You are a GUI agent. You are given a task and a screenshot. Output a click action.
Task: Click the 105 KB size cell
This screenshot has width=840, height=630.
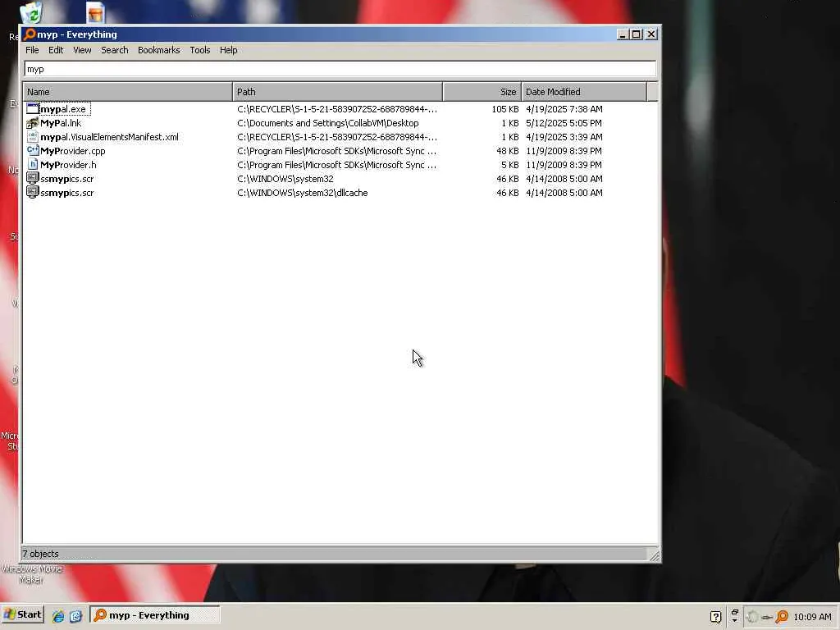click(505, 109)
